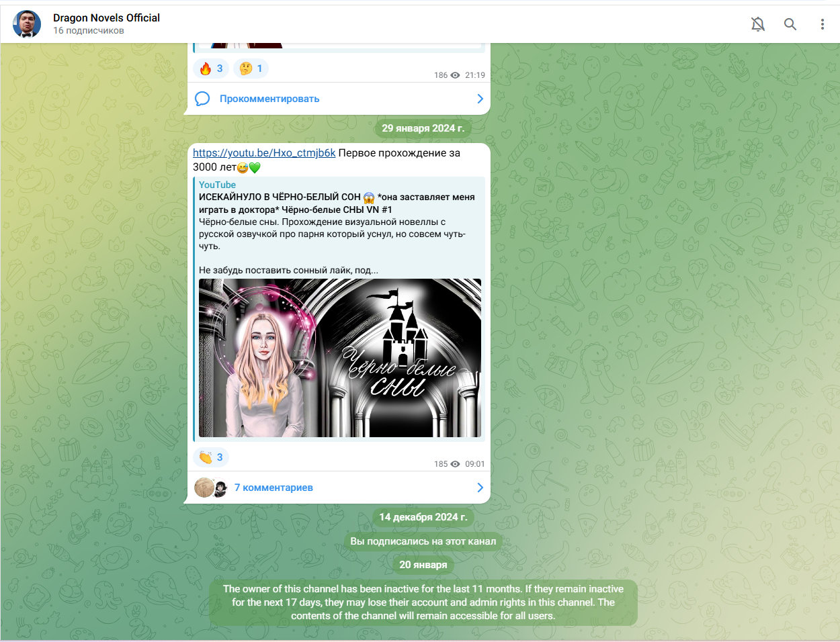This screenshot has height=642, width=840.
Task: Expand the 7 комментариев row arrow
Action: (480, 488)
